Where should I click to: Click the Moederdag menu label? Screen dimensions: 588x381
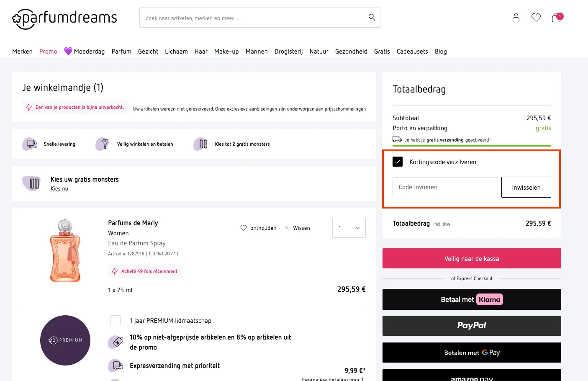[89, 51]
